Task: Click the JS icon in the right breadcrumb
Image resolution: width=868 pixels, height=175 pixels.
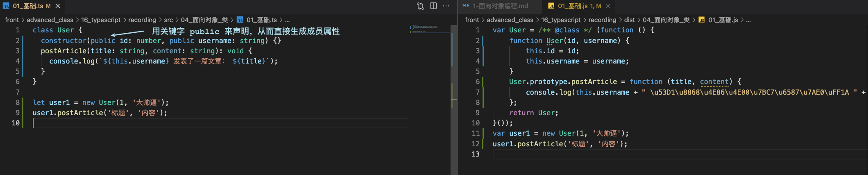Action: (702, 20)
